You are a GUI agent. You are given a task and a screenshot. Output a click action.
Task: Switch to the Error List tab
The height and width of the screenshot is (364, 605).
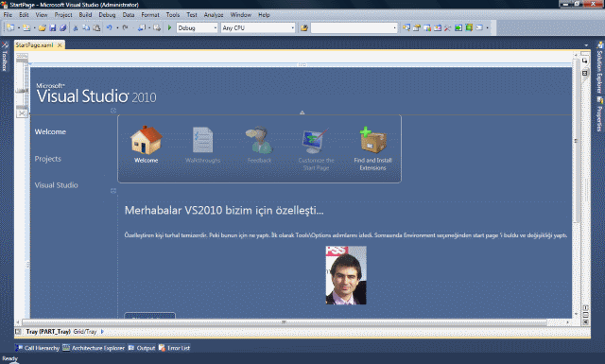[x=174, y=348]
